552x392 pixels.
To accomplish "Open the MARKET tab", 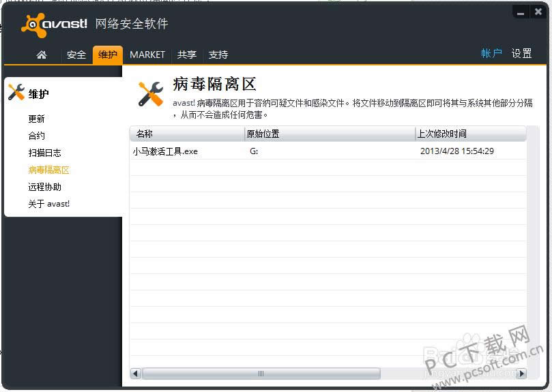I will [147, 55].
